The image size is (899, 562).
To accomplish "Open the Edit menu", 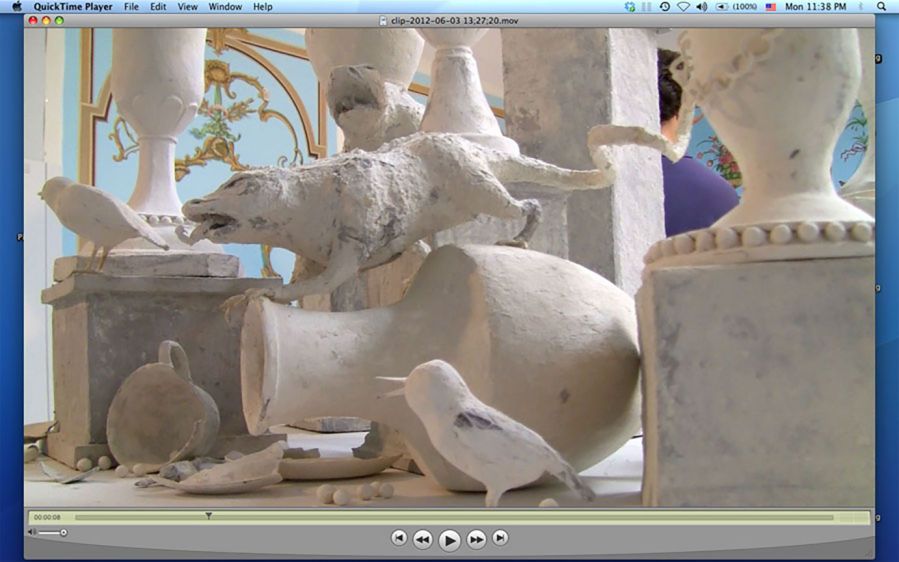I will 158,7.
